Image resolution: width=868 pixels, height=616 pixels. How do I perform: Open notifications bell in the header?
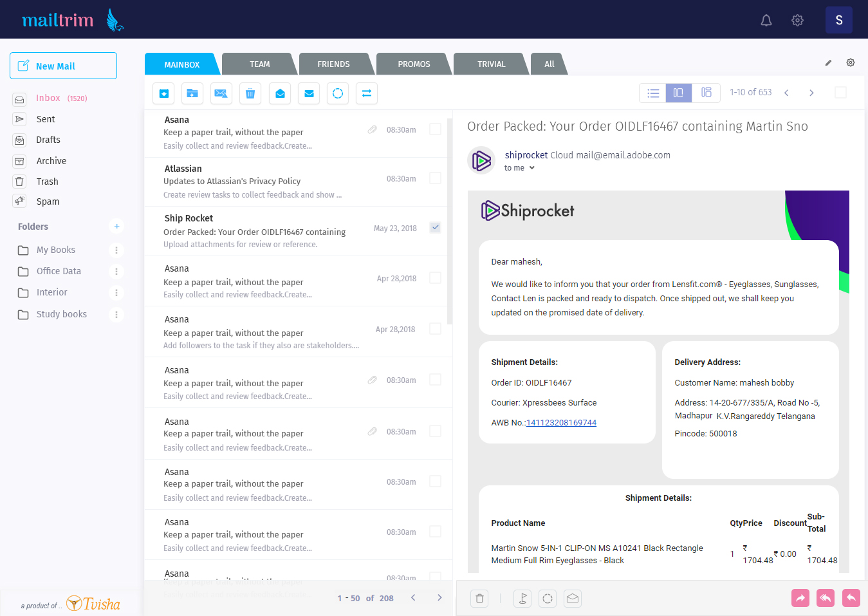766,21
